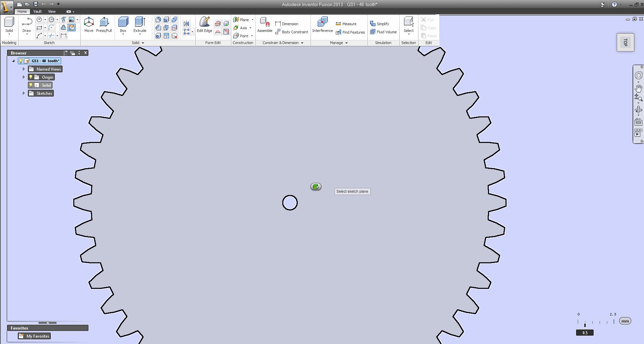
Task: Open the application menu logo
Action: pyautogui.click(x=6, y=7)
